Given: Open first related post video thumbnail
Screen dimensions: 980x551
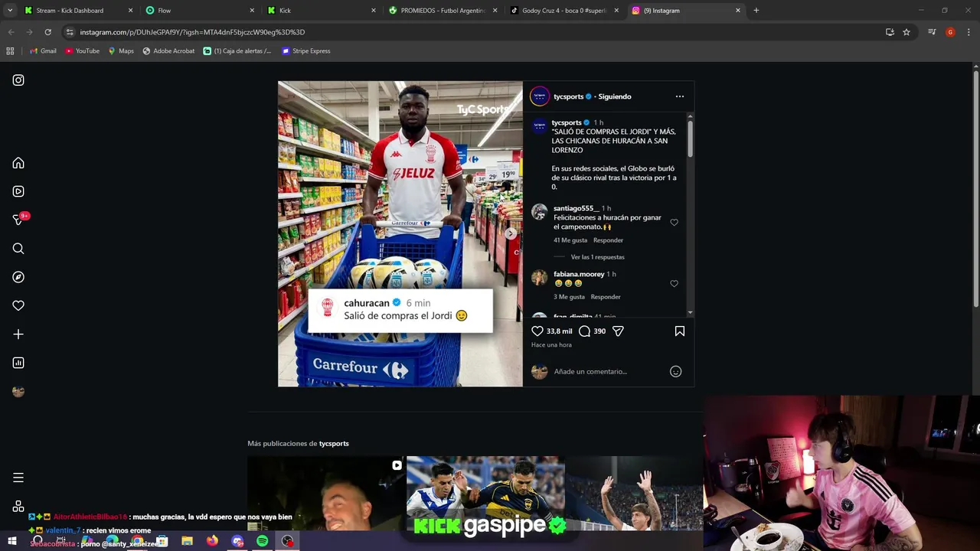Looking at the screenshot, I should tap(326, 494).
